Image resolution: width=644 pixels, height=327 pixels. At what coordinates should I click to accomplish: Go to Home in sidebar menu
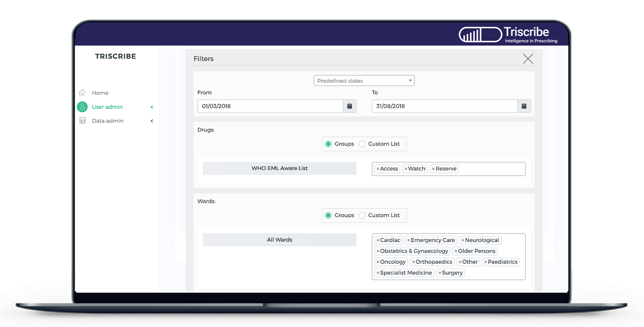[x=100, y=93]
